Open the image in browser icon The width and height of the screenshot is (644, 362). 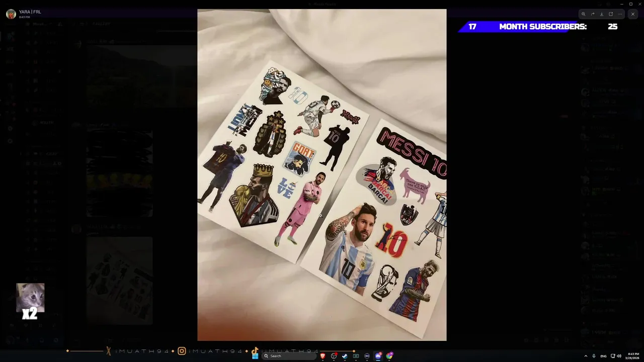click(x=611, y=14)
